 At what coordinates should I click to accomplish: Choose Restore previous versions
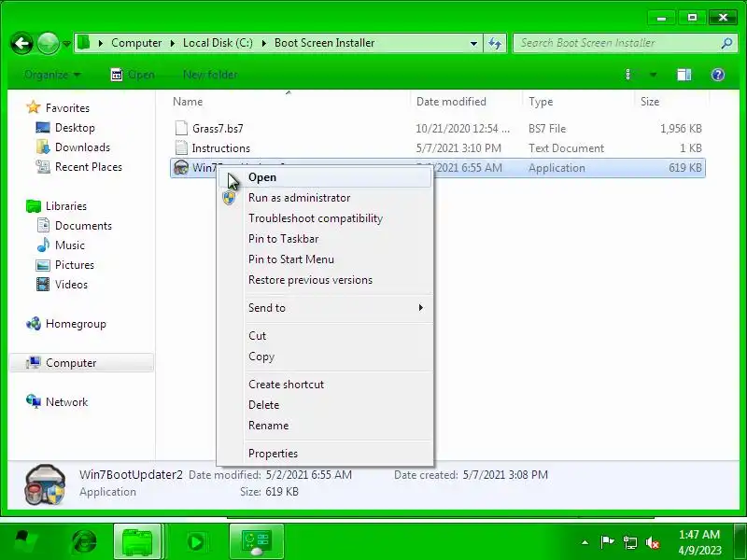[325, 280]
